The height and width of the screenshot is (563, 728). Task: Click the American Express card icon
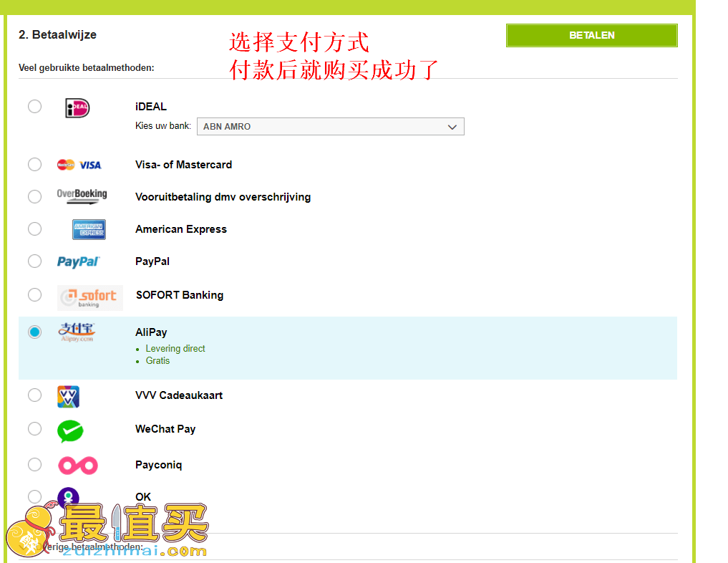[x=89, y=229]
